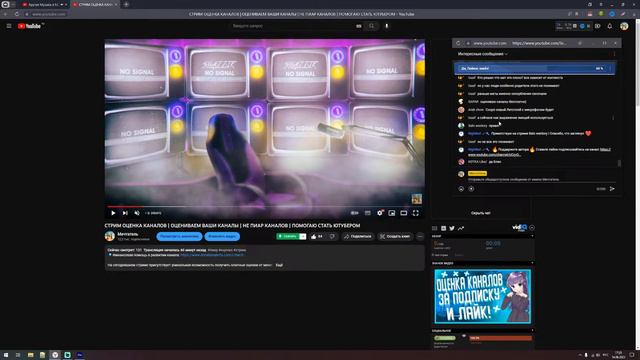Screen dimensions: 640x360
Task: Enable the miniplayer mode icon
Action: (392, 213)
